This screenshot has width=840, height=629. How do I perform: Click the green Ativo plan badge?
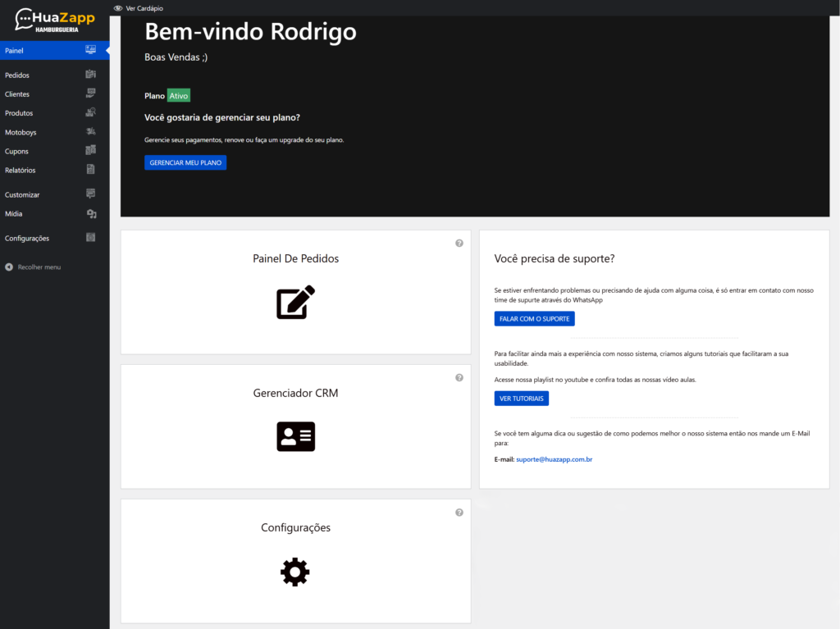tap(178, 96)
